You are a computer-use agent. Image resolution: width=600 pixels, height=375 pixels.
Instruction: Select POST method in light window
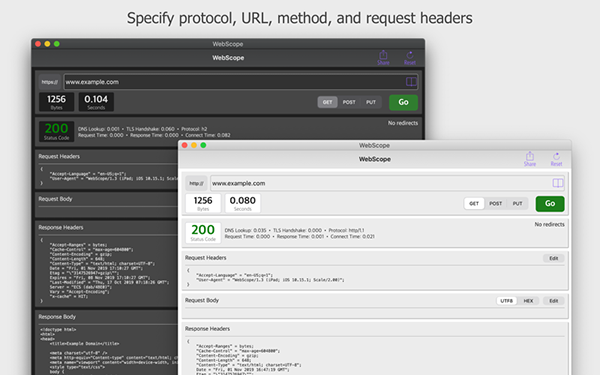point(496,204)
